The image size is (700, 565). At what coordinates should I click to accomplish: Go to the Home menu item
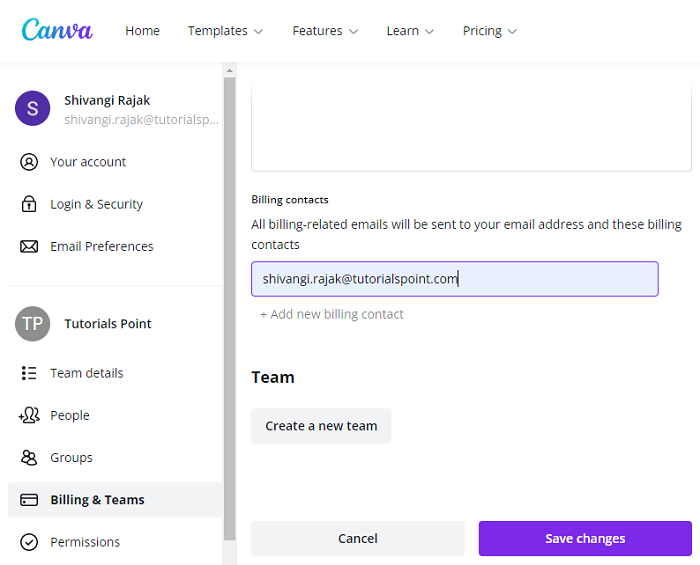point(142,31)
